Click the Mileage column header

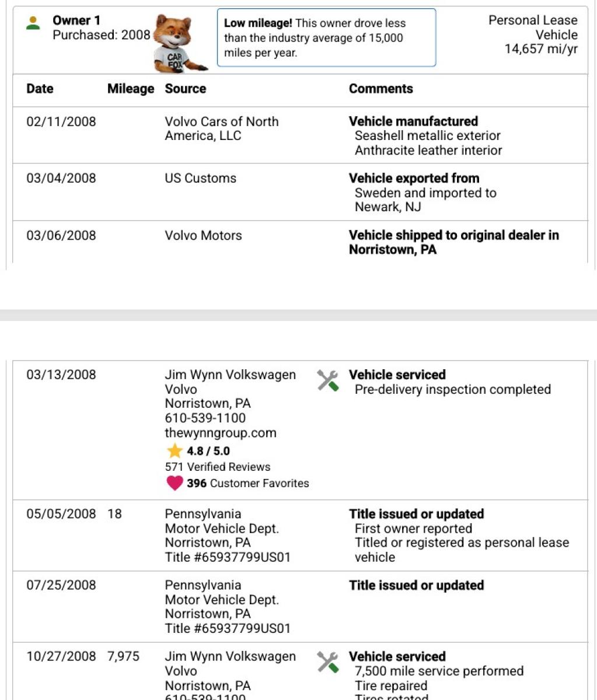point(131,89)
